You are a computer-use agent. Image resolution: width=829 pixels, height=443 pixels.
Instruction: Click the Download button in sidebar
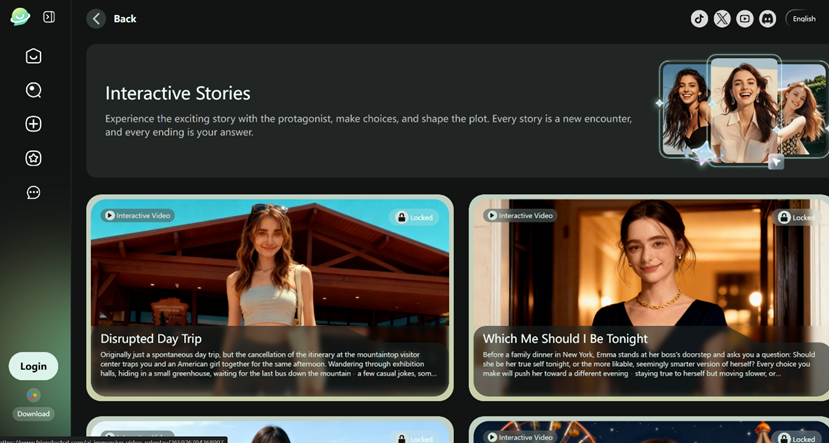coord(33,413)
